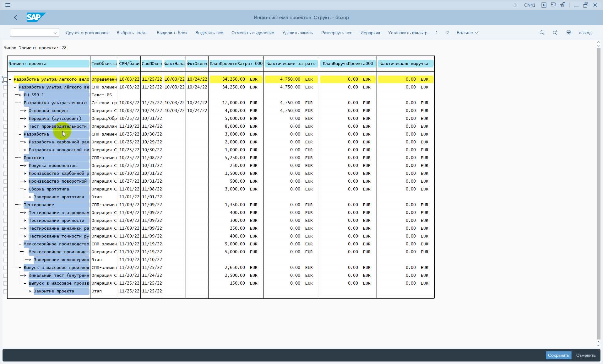Click the search-next icon
Image resolution: width=603 pixels, height=364 pixels.
[x=555, y=33]
